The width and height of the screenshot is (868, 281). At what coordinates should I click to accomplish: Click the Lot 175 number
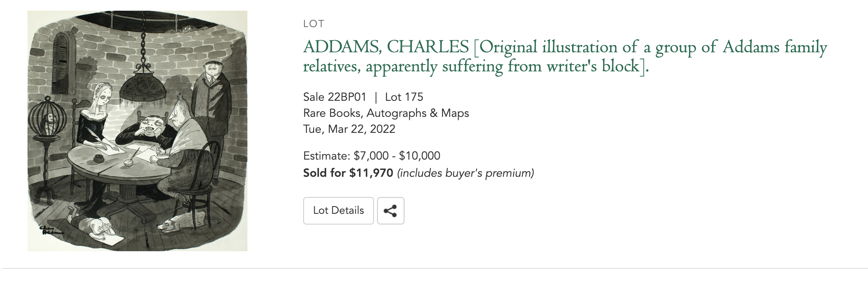(x=404, y=97)
